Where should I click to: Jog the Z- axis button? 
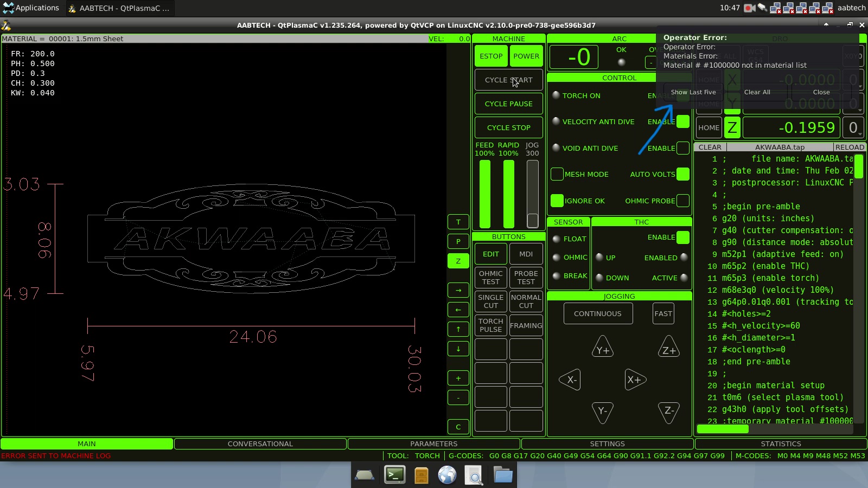click(669, 412)
